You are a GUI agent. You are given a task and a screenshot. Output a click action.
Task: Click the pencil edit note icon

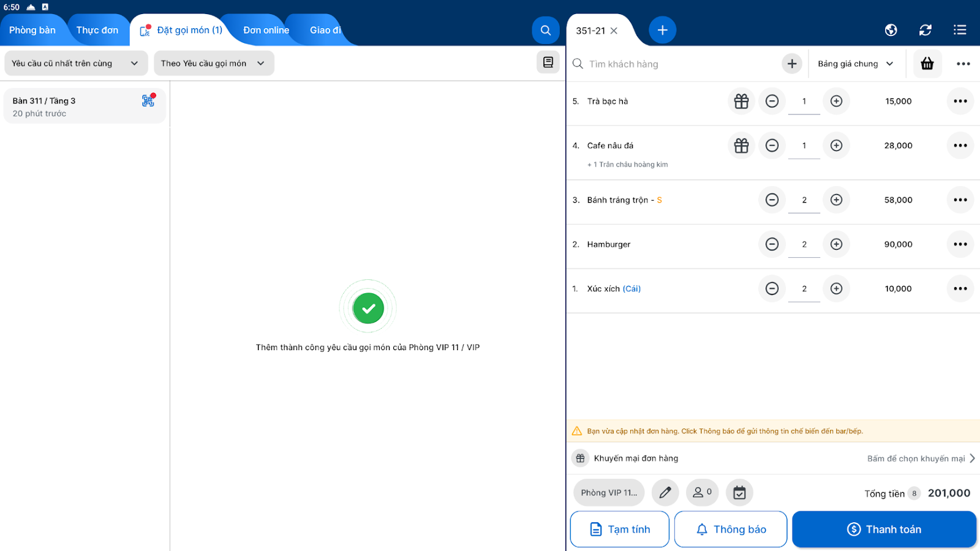665,492
